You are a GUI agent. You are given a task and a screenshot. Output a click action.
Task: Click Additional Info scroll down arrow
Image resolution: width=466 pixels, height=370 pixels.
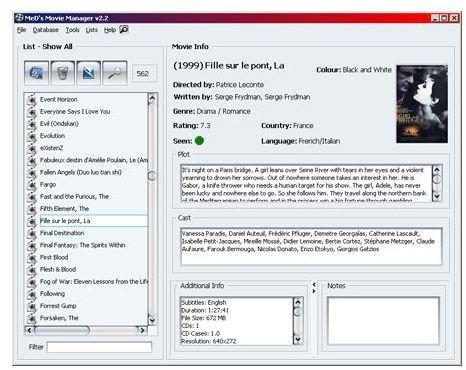[x=298, y=340]
